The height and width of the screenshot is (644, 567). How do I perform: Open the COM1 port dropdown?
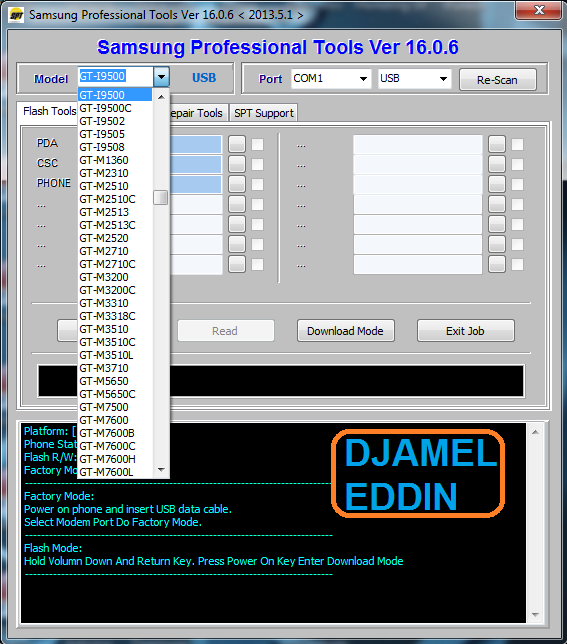[x=331, y=78]
